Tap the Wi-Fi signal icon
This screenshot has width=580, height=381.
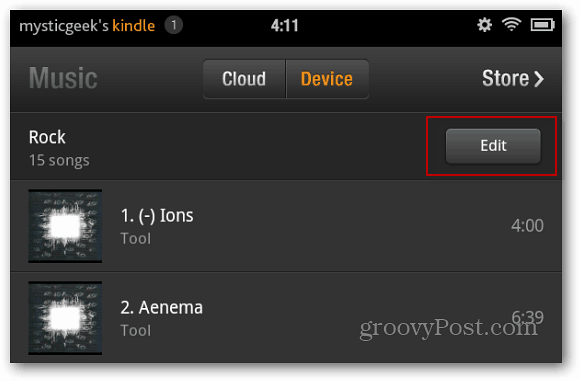(511, 25)
